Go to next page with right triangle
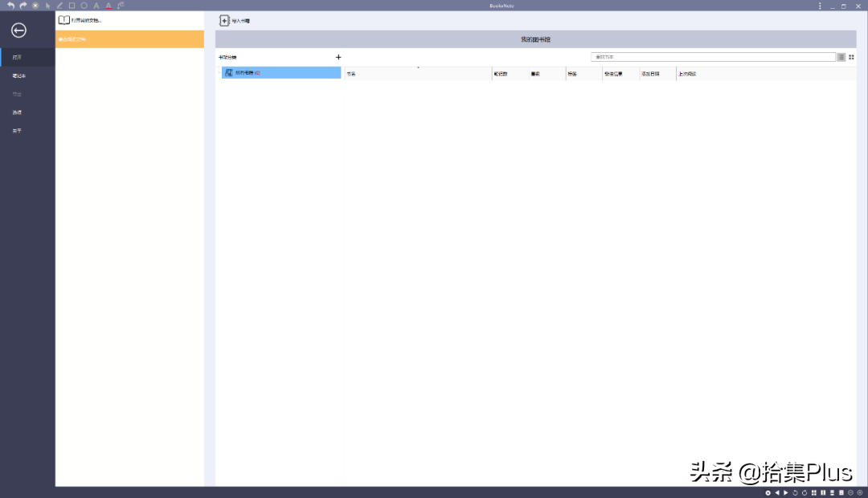 point(785,492)
